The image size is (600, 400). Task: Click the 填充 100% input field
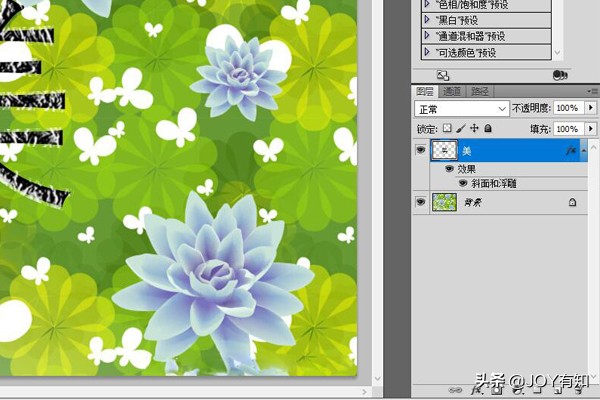point(568,129)
